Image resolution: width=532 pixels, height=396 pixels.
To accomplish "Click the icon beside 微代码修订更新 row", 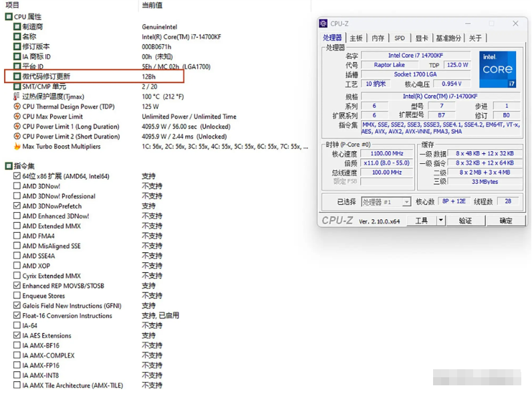I will point(17,76).
